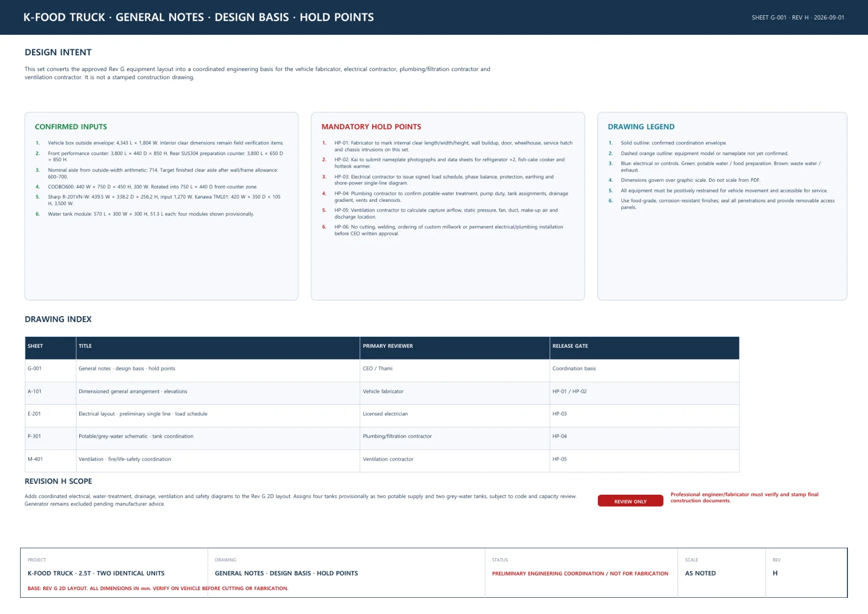
Task: Click the 'AS NOTED' scale value
Action: [700, 573]
